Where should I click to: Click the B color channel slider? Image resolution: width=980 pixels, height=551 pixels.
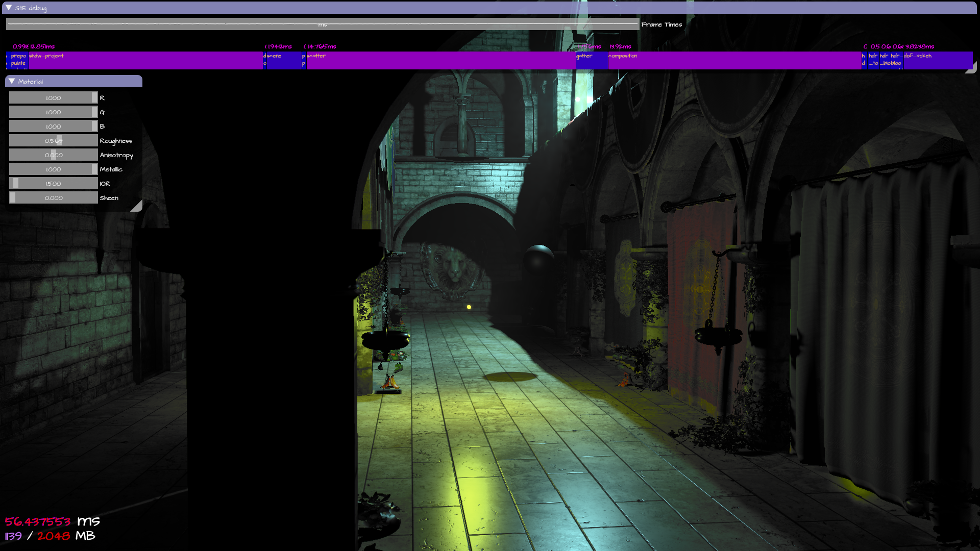pyautogui.click(x=53, y=127)
